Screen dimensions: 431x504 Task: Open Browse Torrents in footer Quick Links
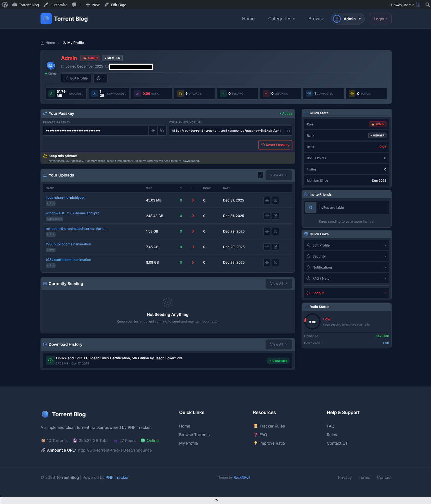point(194,434)
